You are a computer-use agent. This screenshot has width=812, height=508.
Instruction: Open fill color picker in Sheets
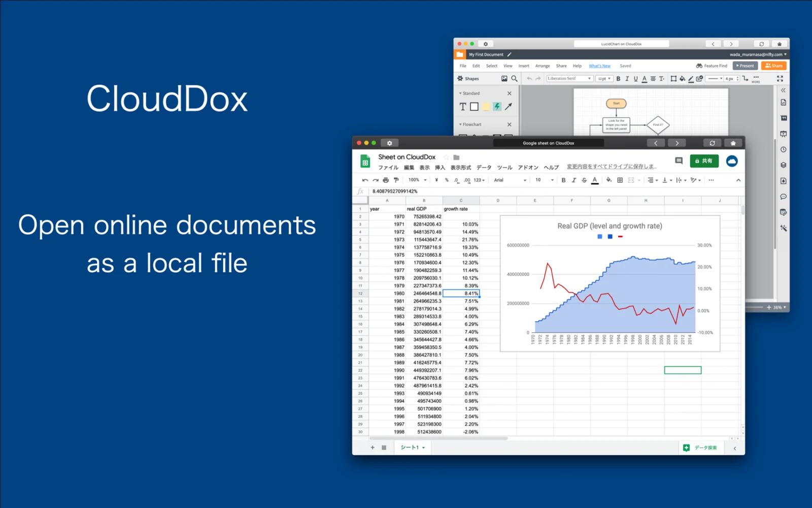(609, 180)
